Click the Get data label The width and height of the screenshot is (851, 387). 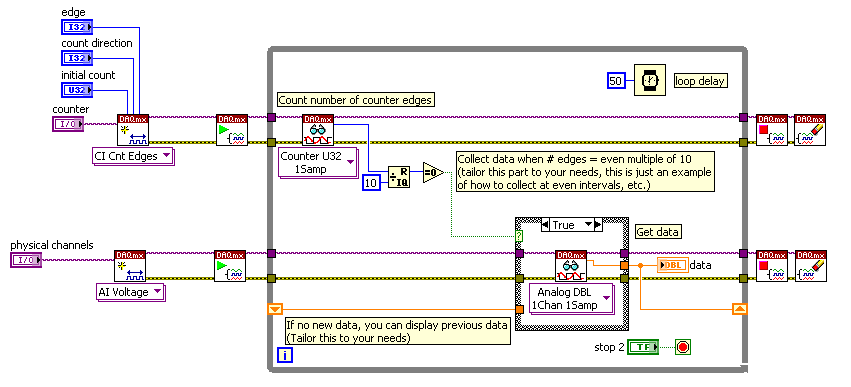click(658, 232)
